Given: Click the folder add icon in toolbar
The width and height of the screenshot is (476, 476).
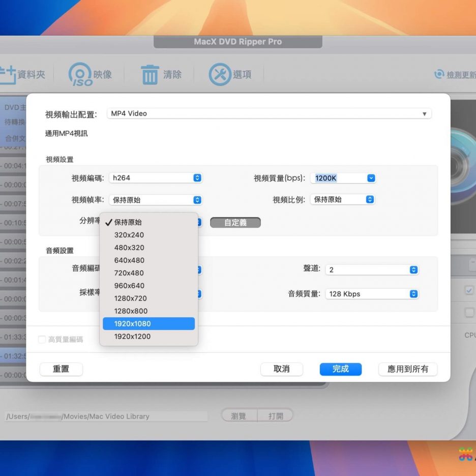Looking at the screenshot, I should pos(7,75).
